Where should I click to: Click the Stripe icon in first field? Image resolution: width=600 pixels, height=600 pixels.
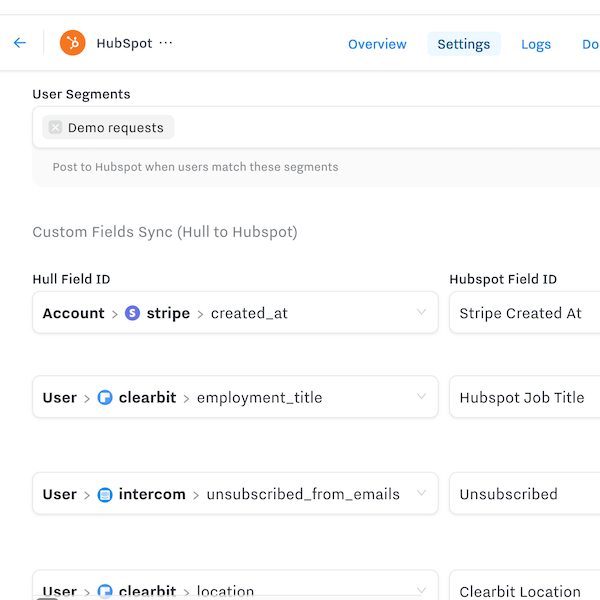(133, 313)
